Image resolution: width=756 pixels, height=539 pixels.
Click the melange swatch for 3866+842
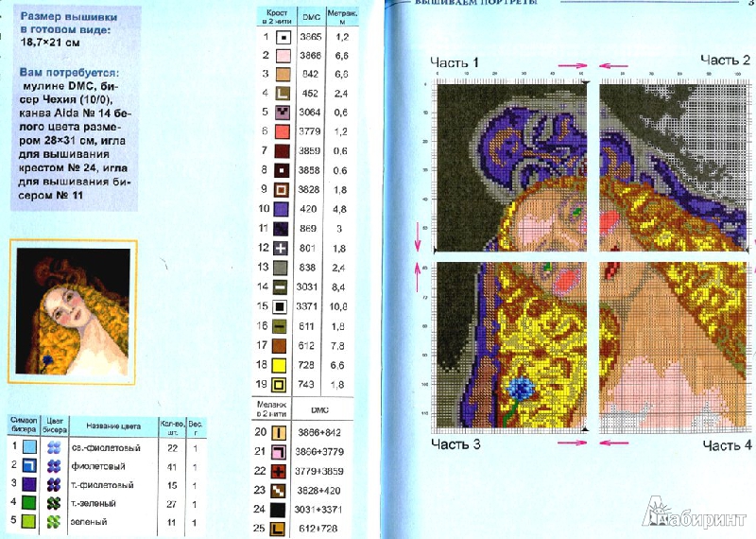279,433
